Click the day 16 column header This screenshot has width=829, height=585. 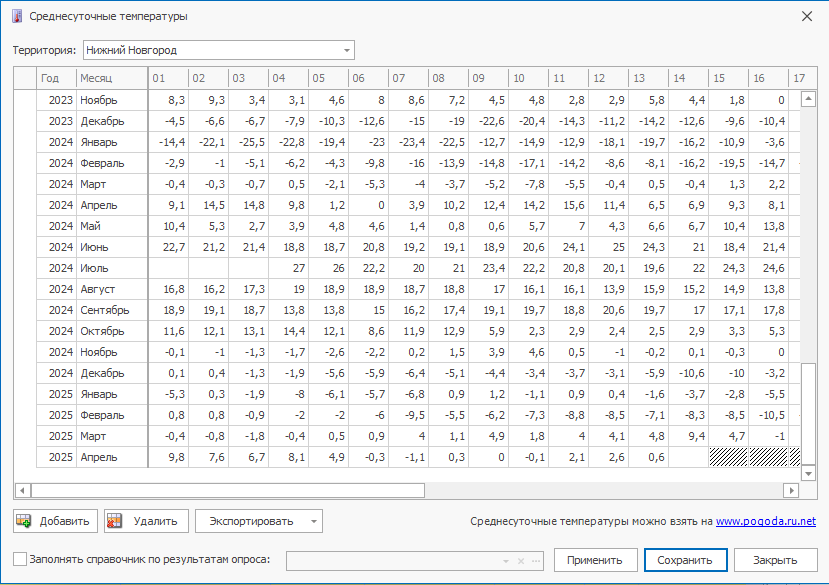point(768,78)
